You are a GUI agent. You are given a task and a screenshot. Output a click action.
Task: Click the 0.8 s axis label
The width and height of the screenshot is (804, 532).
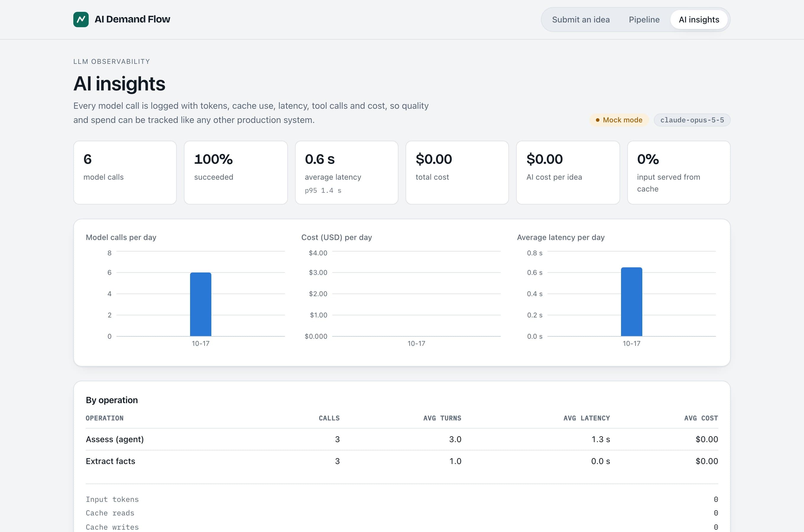[x=534, y=253]
